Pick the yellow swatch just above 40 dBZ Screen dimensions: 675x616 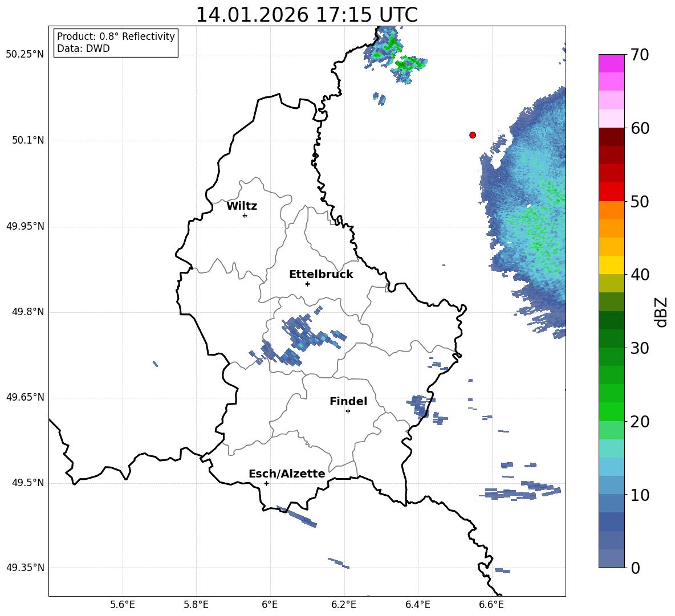[x=612, y=265]
